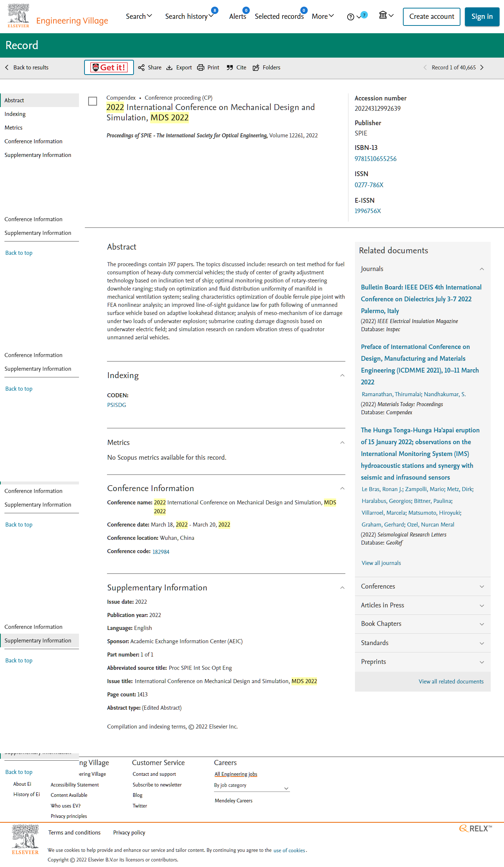Click author Ramanathan, Thirumalai link

[392, 394]
